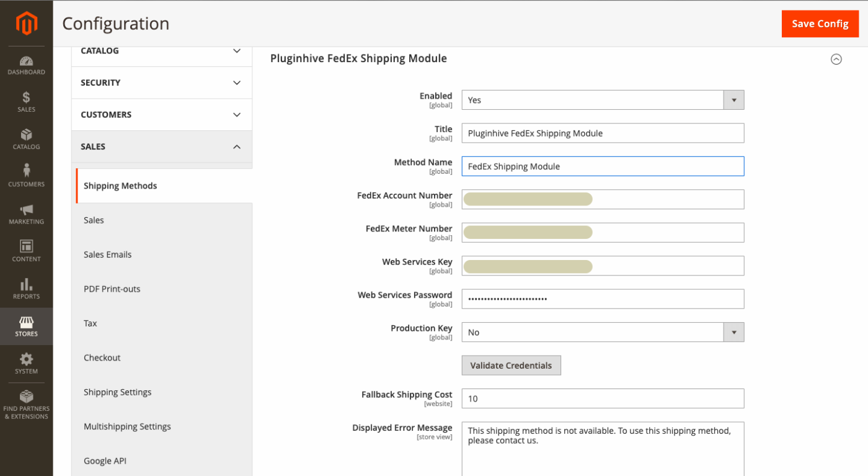Focus the Method Name input field
The height and width of the screenshot is (476, 868).
coord(603,166)
